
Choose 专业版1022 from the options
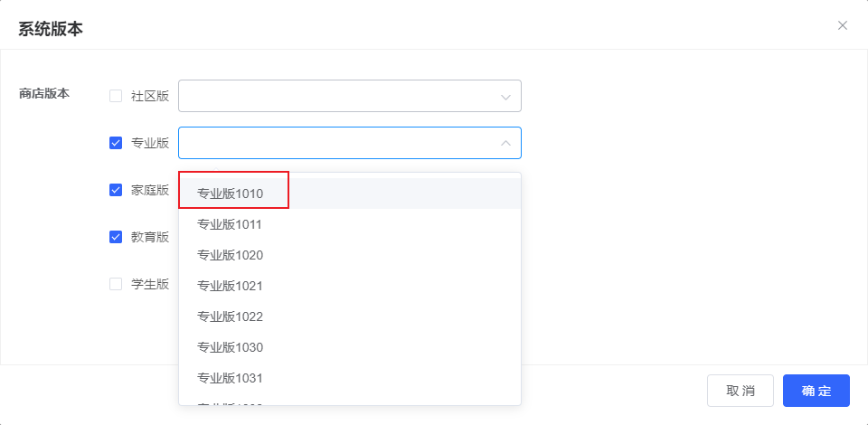(231, 316)
